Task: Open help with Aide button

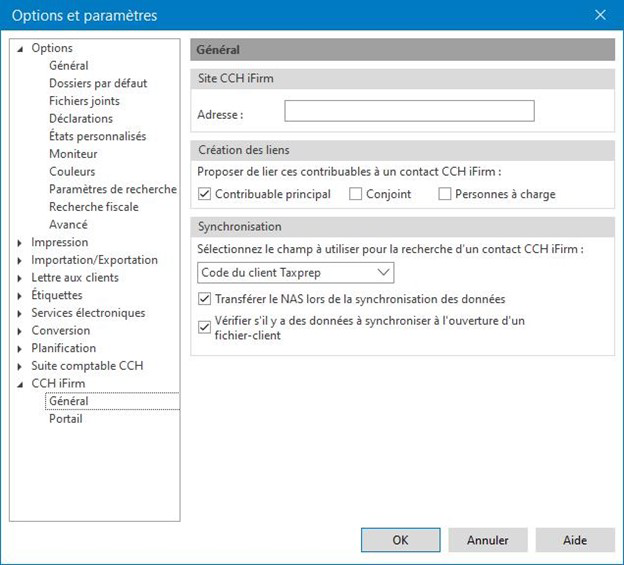Action: (x=575, y=540)
